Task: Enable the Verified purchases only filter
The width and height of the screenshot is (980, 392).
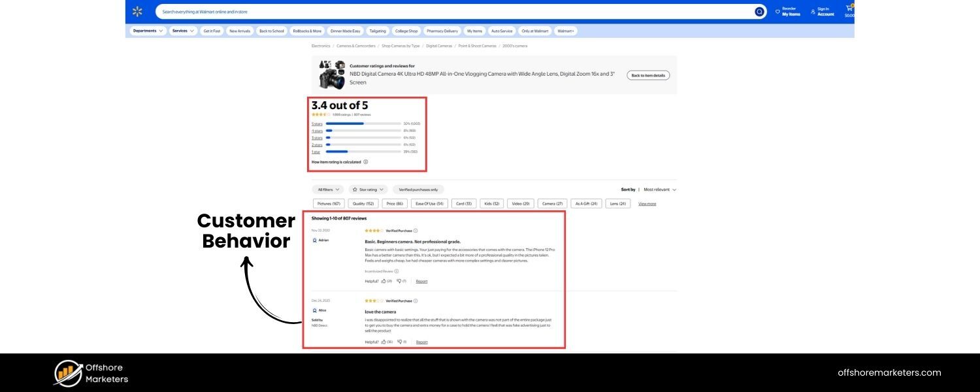Action: pyautogui.click(x=417, y=189)
